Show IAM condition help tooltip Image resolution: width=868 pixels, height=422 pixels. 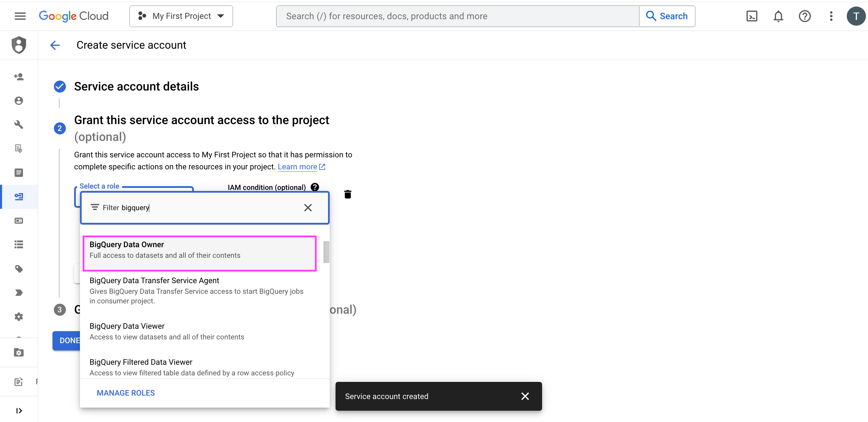pos(315,187)
